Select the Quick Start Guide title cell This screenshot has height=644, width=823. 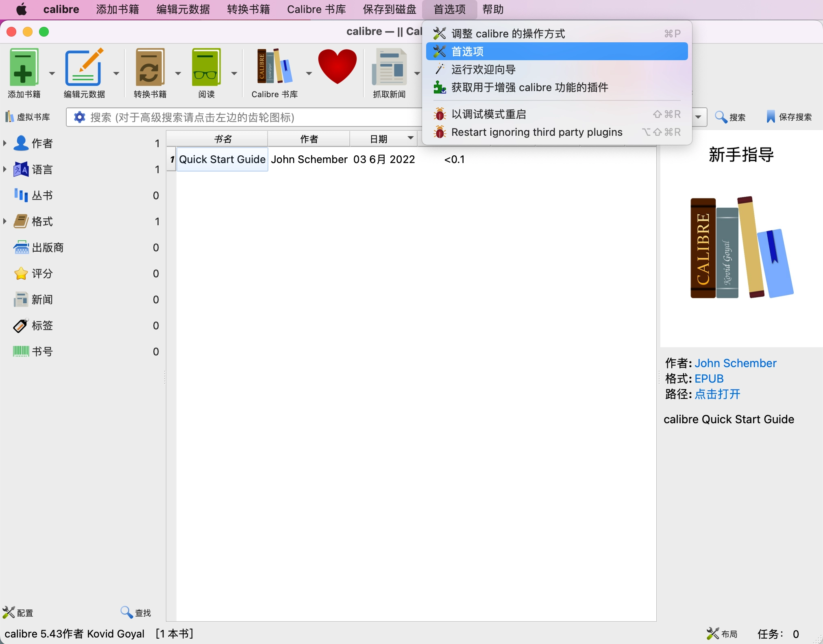tap(222, 159)
